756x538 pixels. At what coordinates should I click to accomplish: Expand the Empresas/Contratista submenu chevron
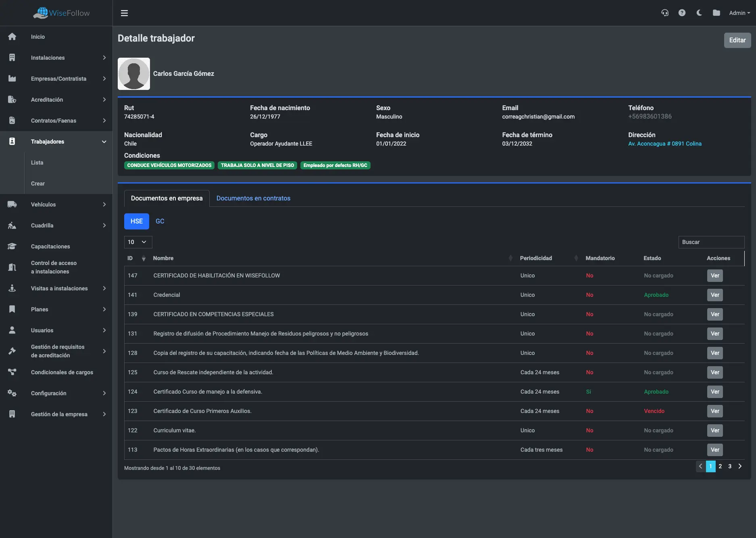tap(104, 79)
